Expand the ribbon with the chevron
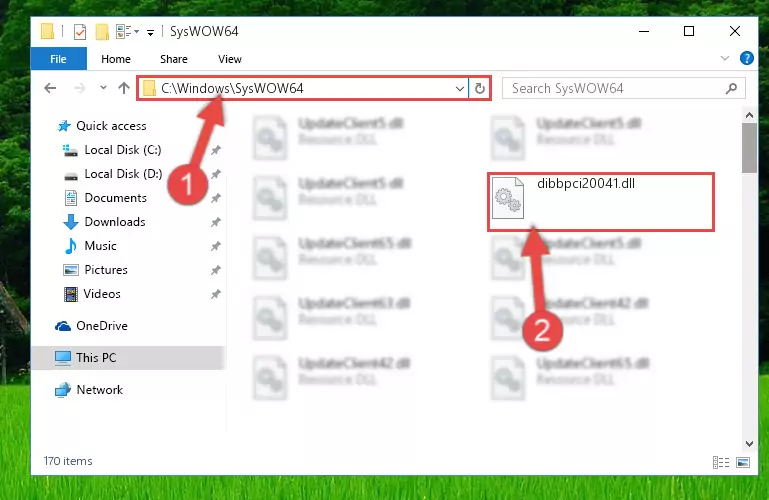The image size is (769, 500). click(x=725, y=58)
